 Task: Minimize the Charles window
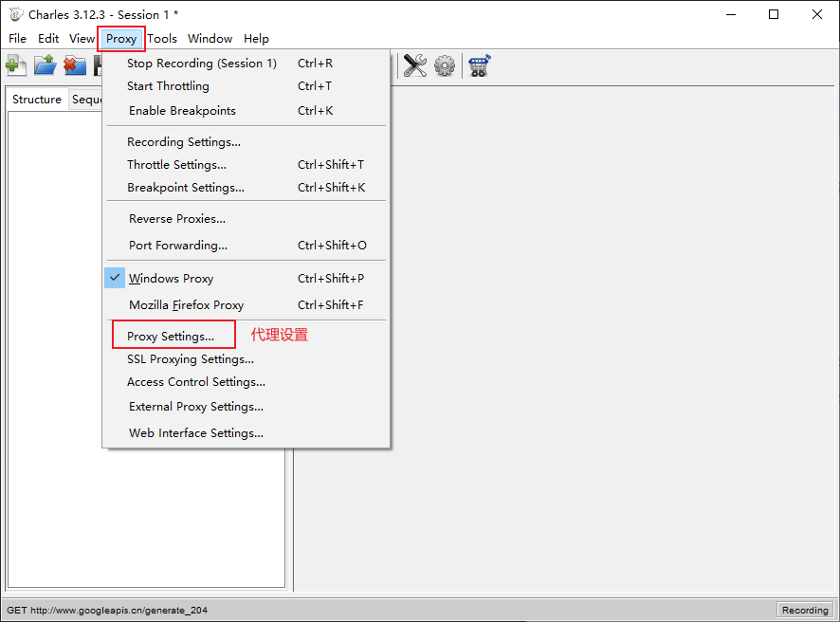pyautogui.click(x=731, y=14)
